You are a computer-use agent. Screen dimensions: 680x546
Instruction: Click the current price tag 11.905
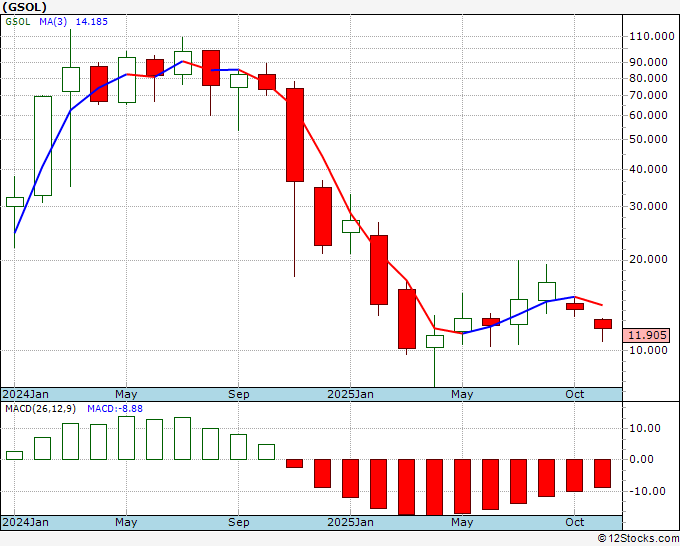click(647, 335)
